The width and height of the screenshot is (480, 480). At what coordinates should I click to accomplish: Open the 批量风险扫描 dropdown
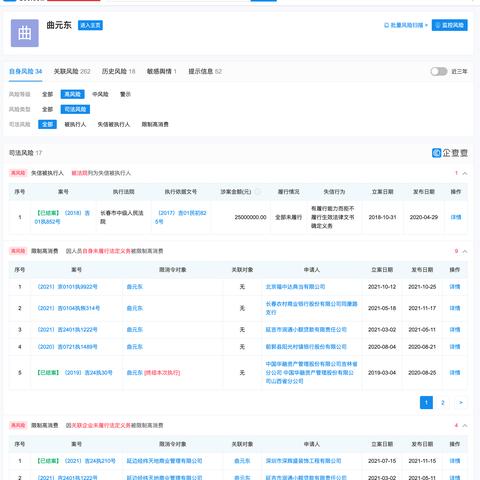[406, 25]
